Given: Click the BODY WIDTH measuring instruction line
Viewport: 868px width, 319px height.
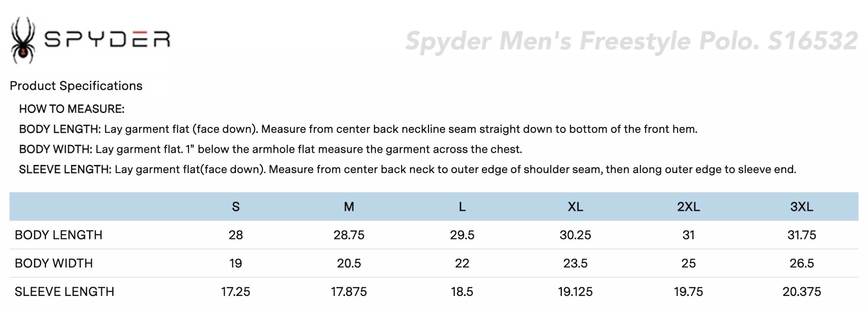Looking at the screenshot, I should [x=270, y=149].
